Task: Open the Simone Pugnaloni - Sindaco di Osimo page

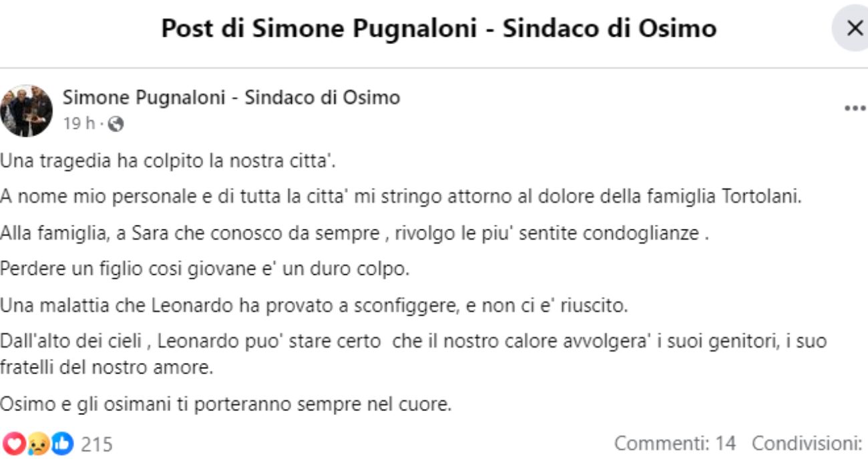Action: (232, 97)
